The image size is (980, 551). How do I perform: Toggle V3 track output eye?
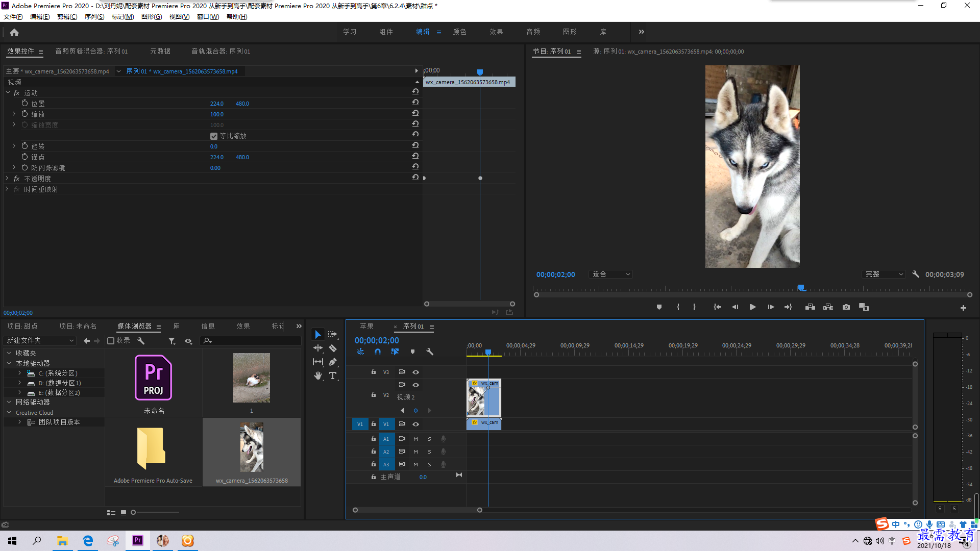[416, 372]
